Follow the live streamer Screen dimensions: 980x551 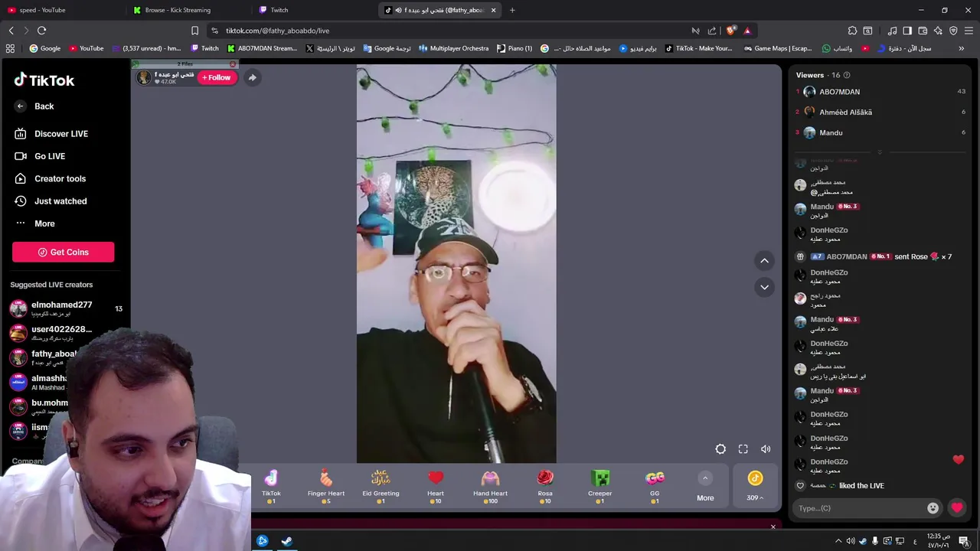pyautogui.click(x=217, y=77)
